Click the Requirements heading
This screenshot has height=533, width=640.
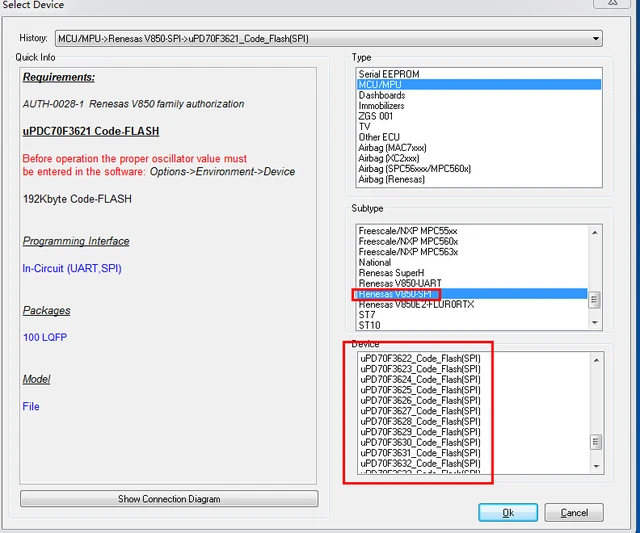[x=59, y=77]
